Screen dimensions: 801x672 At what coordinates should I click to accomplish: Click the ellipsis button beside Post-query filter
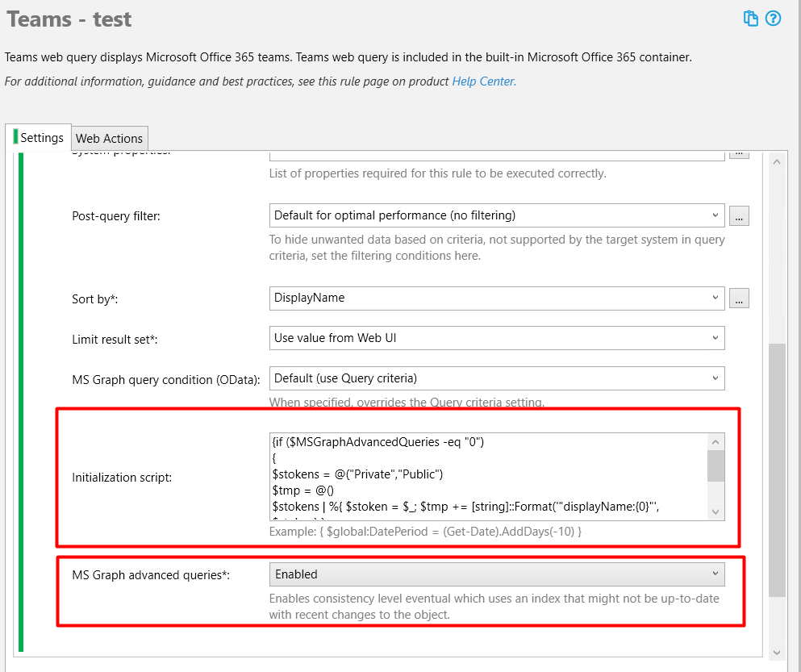pyautogui.click(x=739, y=215)
